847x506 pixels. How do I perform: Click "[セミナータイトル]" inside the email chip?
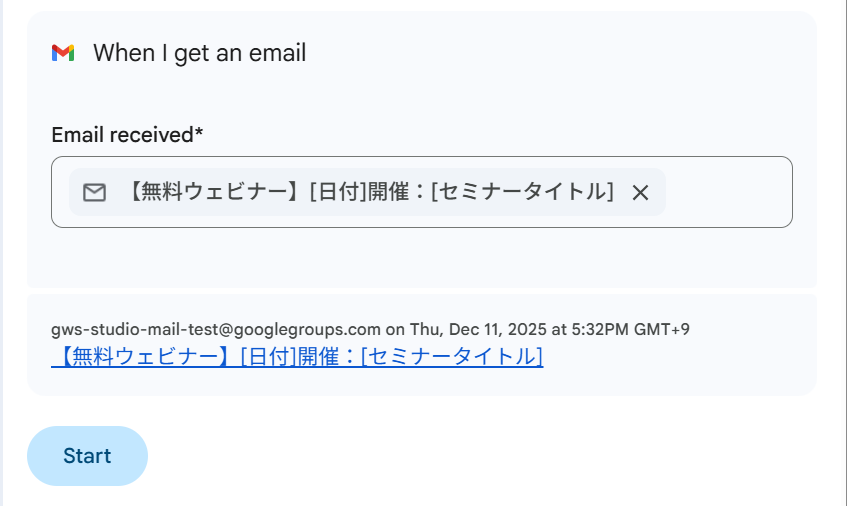[x=522, y=192]
